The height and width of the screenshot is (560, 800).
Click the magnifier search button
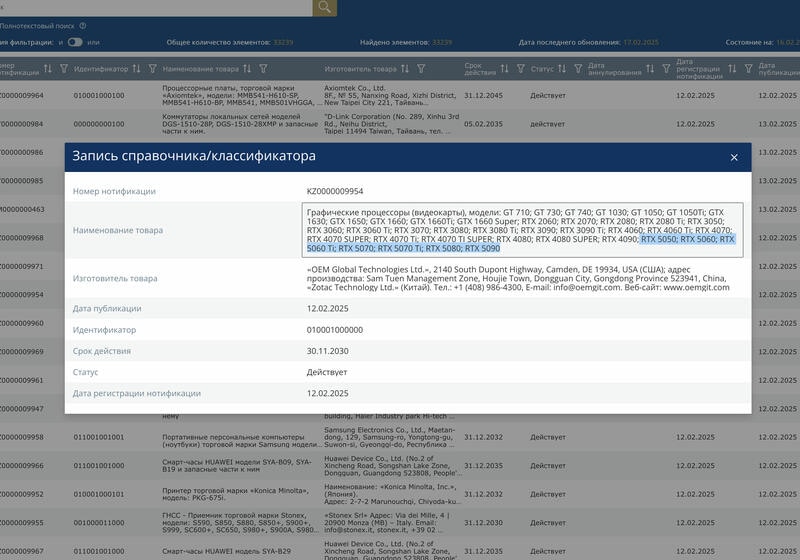pyautogui.click(x=324, y=7)
